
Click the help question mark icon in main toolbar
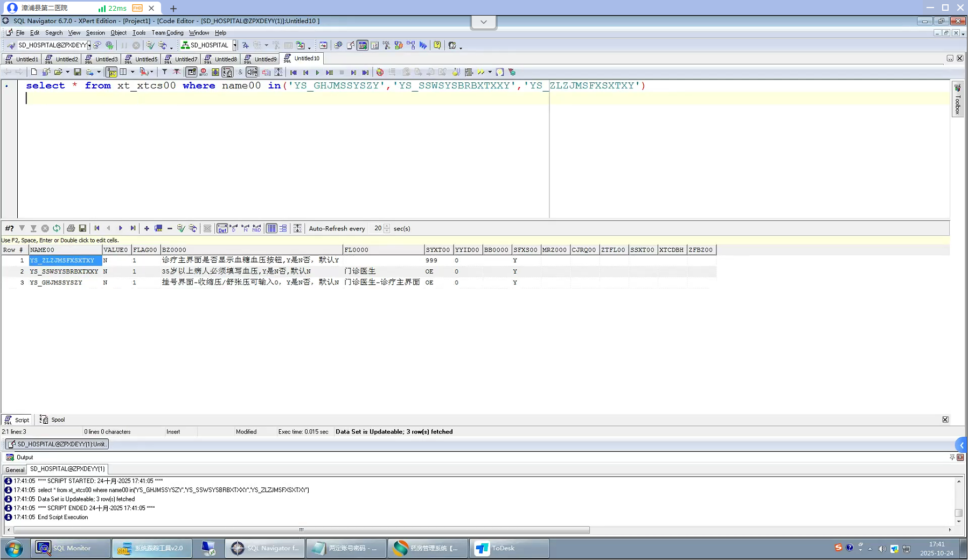(437, 45)
